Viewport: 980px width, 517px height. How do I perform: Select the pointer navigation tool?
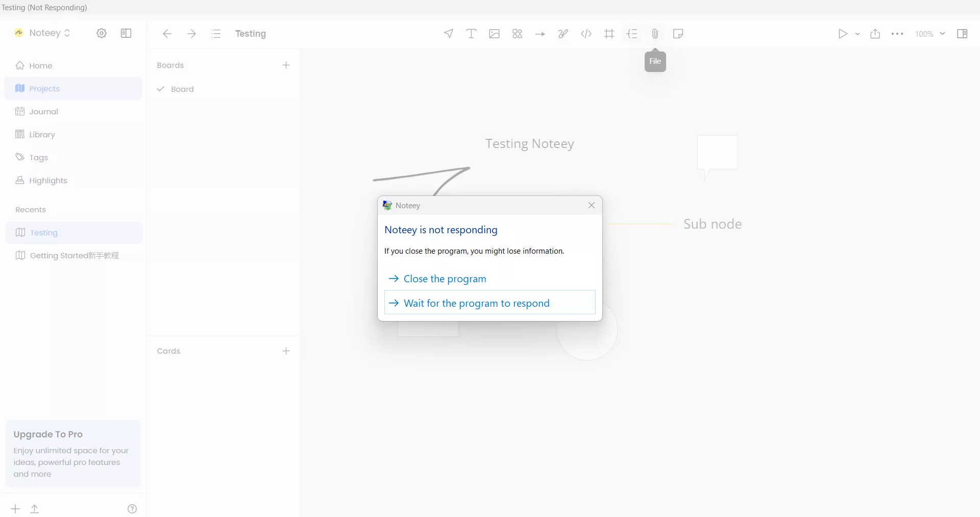click(448, 34)
